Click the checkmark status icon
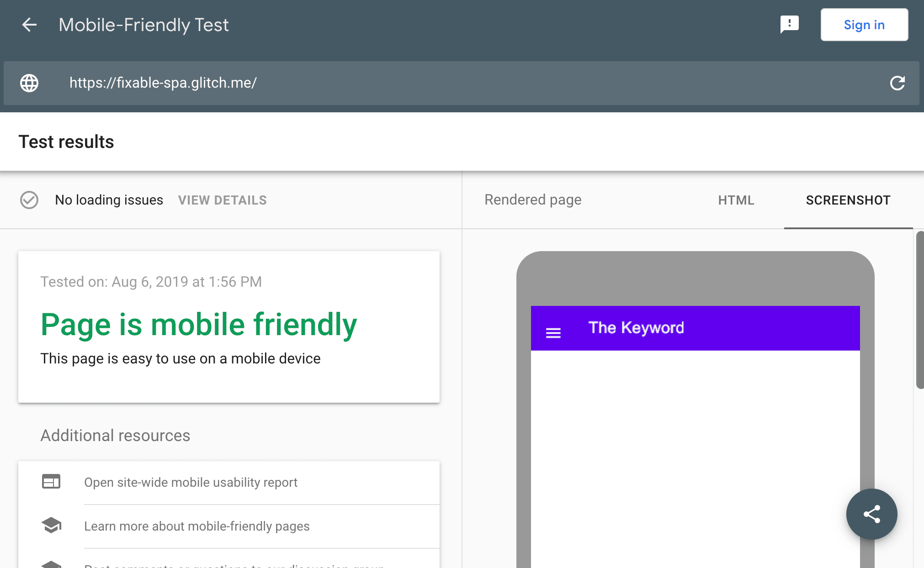The width and height of the screenshot is (924, 568). click(x=28, y=200)
